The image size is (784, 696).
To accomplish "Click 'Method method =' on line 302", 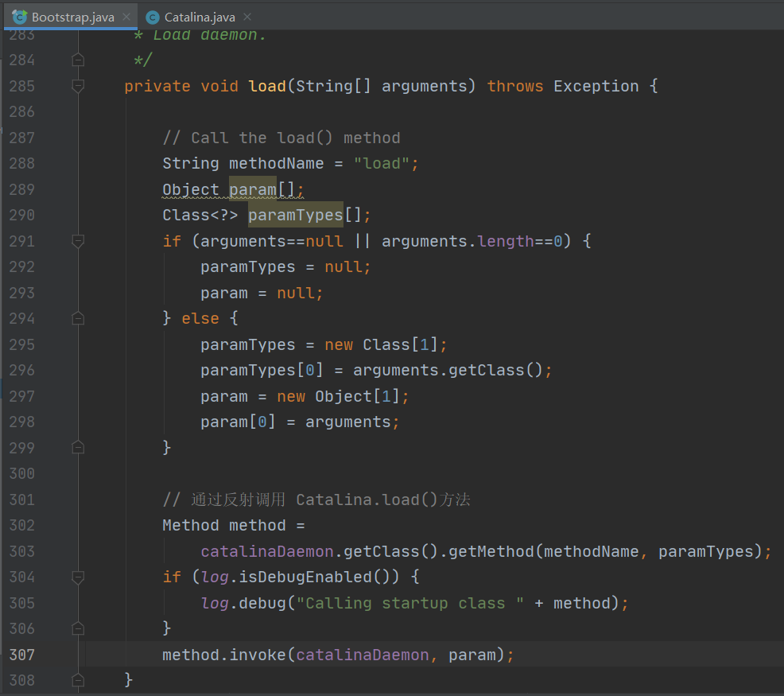I will (x=234, y=525).
